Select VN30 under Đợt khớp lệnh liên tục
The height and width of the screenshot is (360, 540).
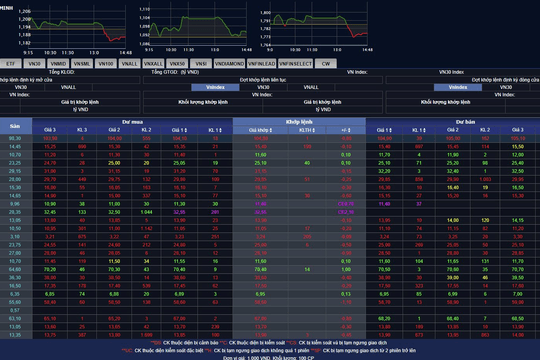263,88
